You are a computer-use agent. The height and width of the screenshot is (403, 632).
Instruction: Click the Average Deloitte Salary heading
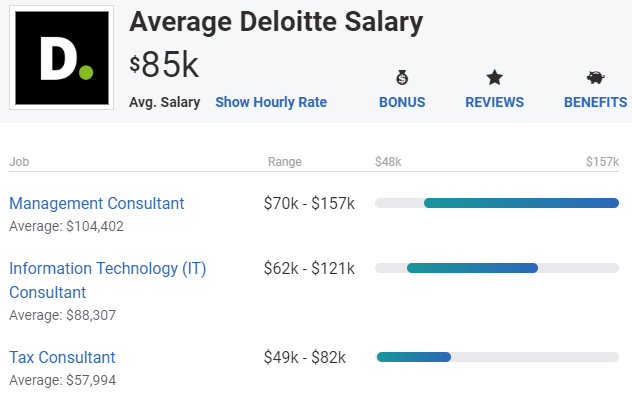pyautogui.click(x=276, y=21)
